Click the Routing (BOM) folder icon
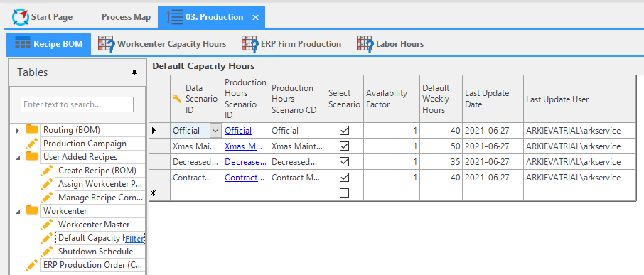 [32, 130]
